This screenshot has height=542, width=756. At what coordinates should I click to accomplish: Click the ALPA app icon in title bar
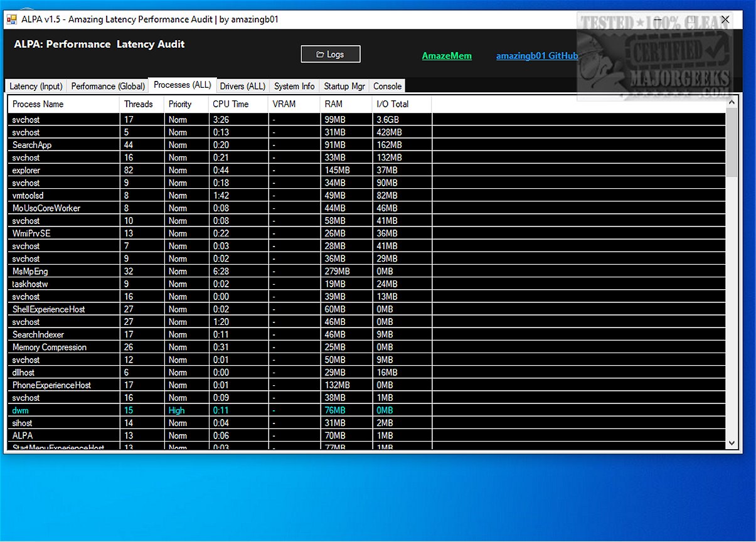click(11, 19)
